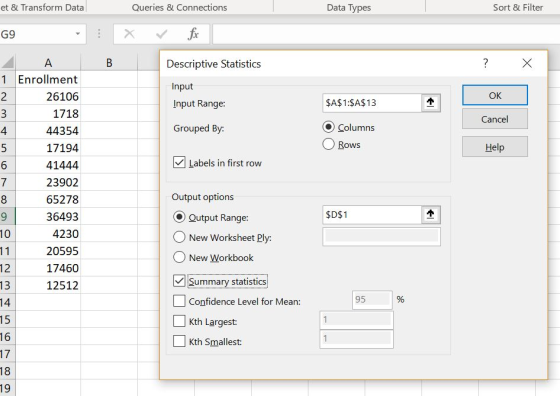This screenshot has height=396, width=560.
Task: Click the Confidence Level percent field showing 95
Action: pos(372,300)
